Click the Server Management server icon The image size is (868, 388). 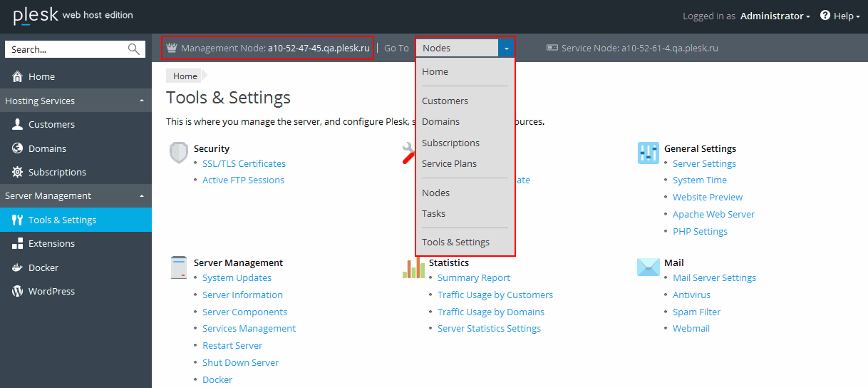(x=179, y=267)
